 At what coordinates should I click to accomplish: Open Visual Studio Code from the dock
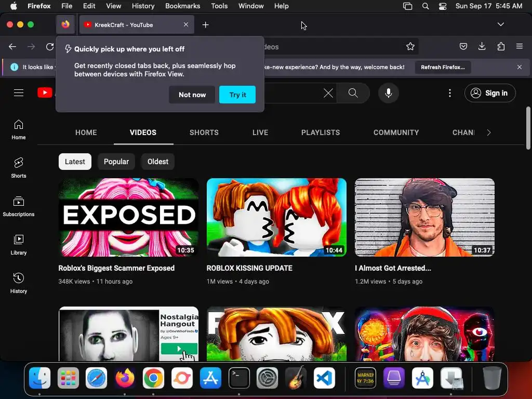tap(324, 378)
